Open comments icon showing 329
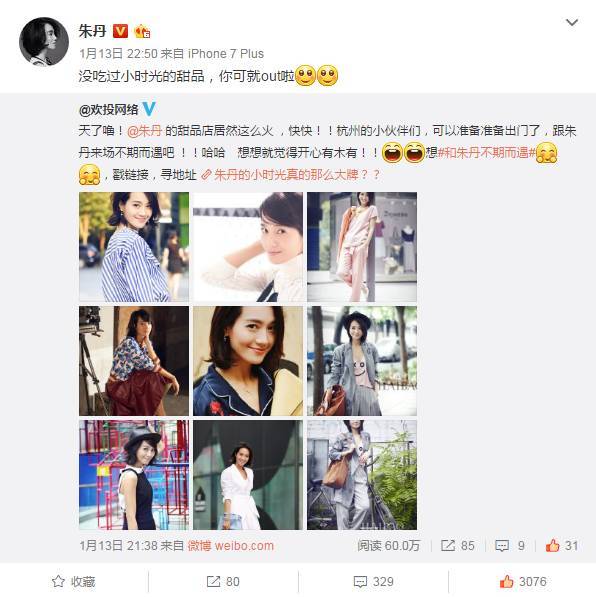Image resolution: width=596 pixels, height=597 pixels. [360, 582]
